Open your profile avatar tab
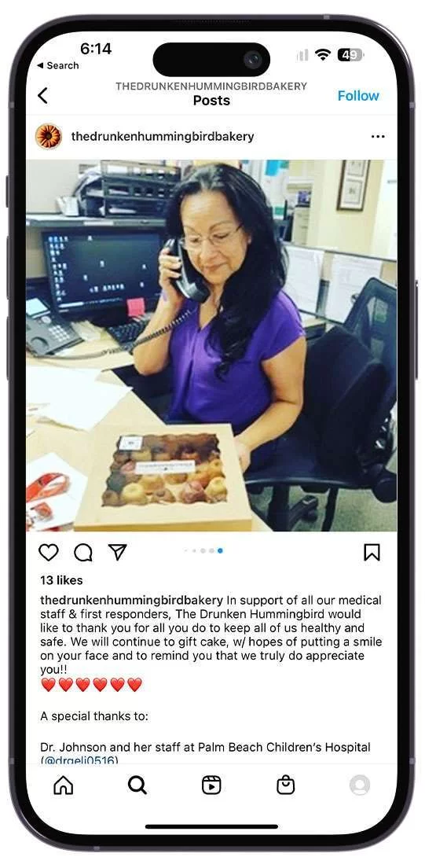 pos(360,785)
